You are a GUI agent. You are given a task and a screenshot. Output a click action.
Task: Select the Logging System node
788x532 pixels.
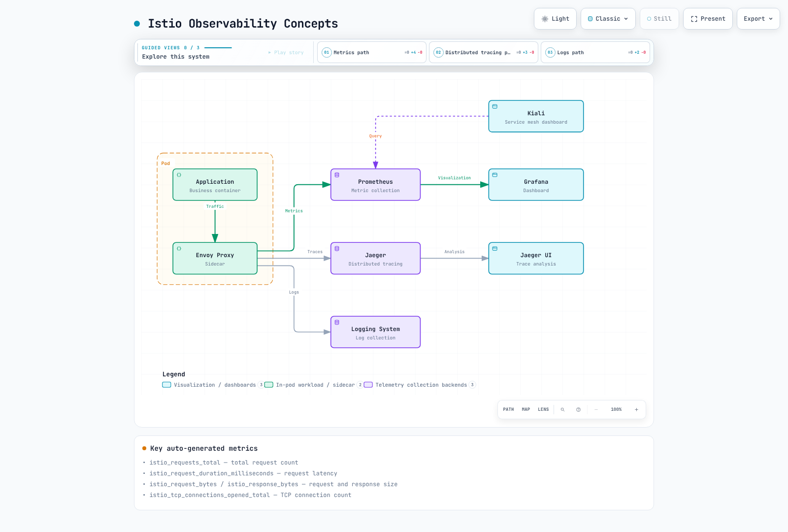tap(375, 332)
